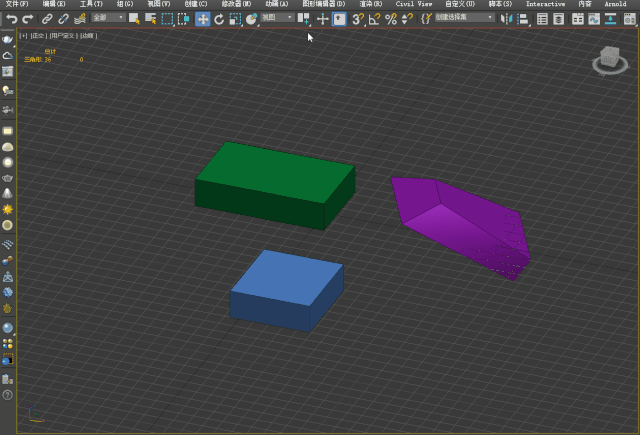Click the viewport 用户定义 shading label
Screen dimensions: 640x435
coord(63,36)
